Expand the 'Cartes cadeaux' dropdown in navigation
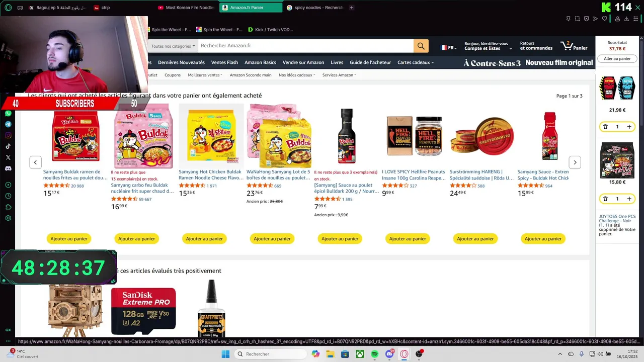 (x=416, y=62)
